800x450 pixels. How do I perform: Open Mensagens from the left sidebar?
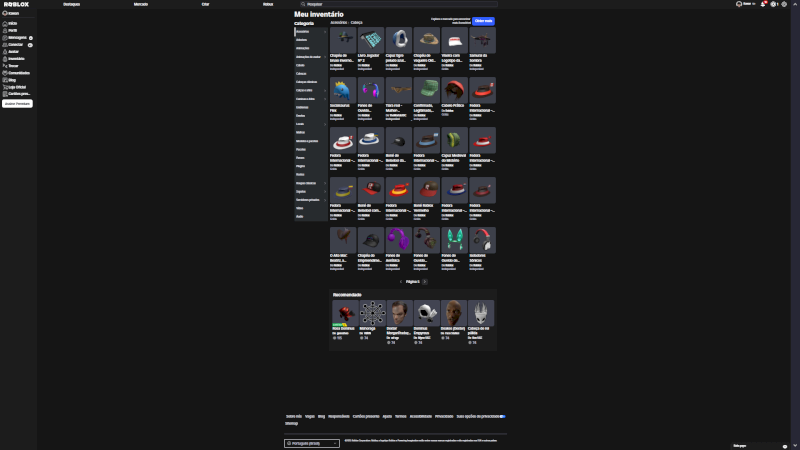(x=15, y=38)
